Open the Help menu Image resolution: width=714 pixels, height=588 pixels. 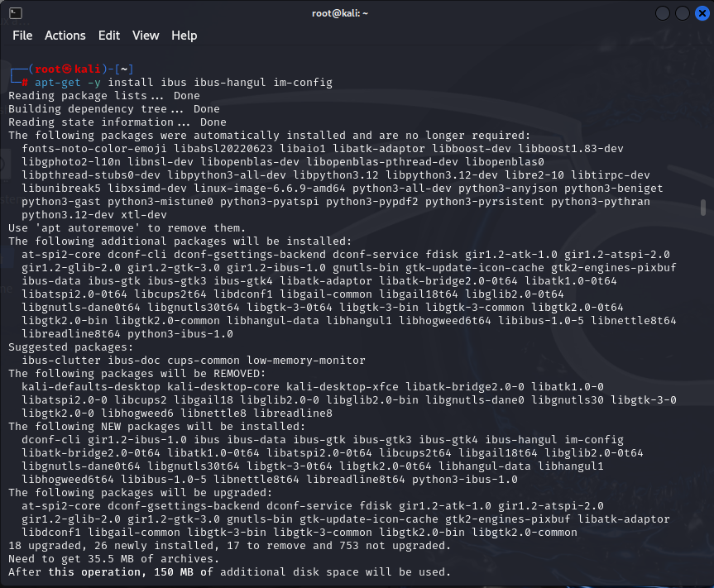[184, 36]
